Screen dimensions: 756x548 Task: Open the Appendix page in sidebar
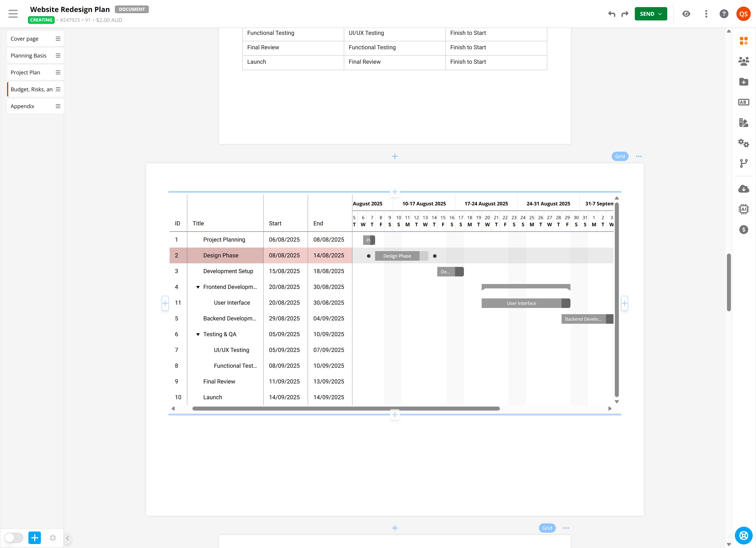pos(22,106)
